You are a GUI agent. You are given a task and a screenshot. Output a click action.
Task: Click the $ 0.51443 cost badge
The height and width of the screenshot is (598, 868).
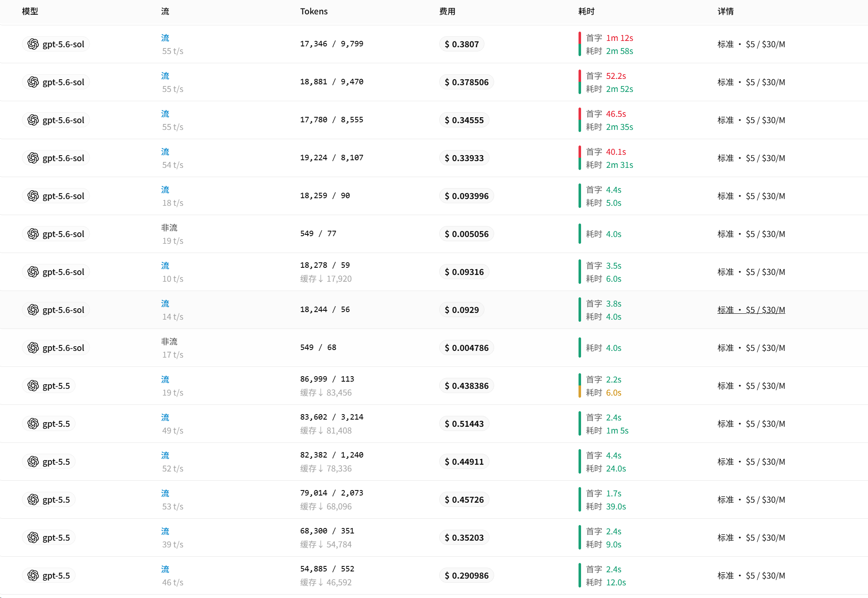(x=464, y=424)
